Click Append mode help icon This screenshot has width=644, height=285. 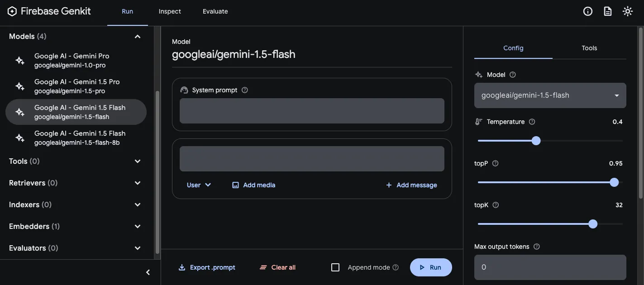396,267
